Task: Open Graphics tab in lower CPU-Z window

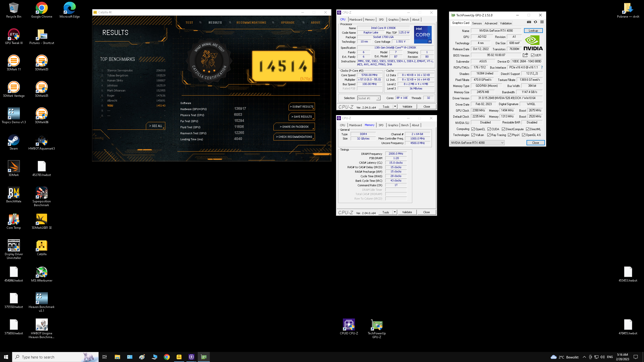Action: point(393,125)
